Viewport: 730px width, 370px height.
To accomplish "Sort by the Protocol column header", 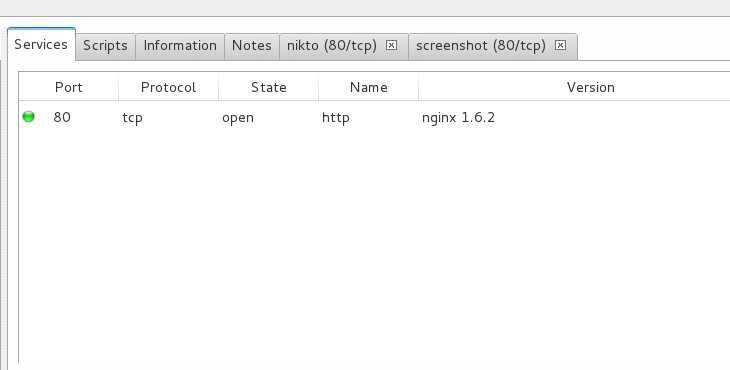I will coord(168,87).
